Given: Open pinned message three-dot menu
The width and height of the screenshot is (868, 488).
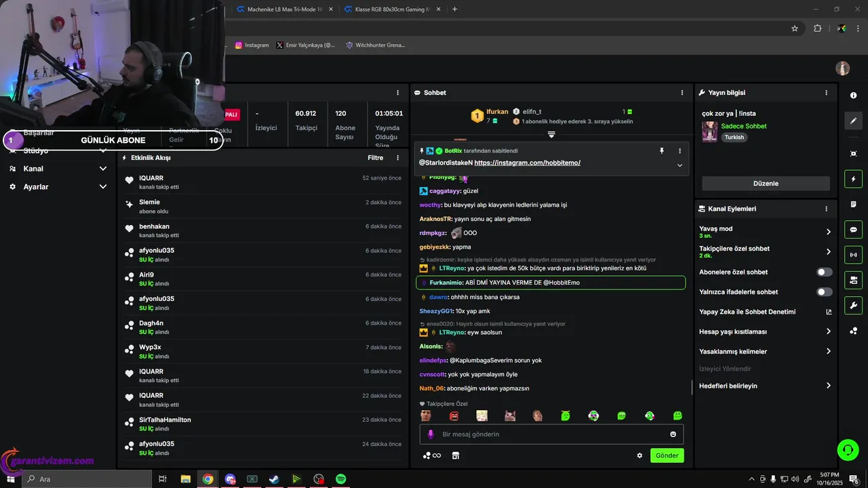Looking at the screenshot, I should 679,151.
